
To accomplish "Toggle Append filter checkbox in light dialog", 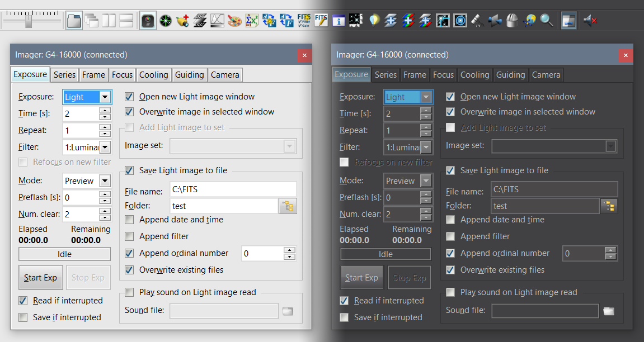I will [130, 236].
